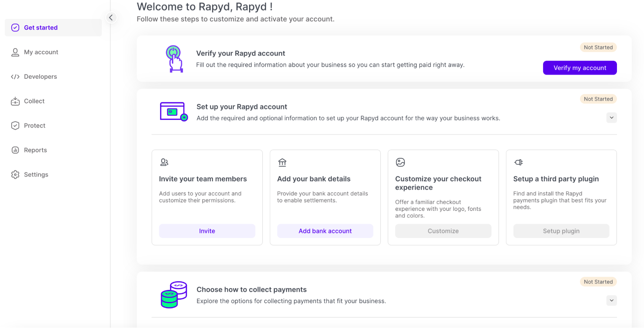This screenshot has width=644, height=328.
Task: Click the Invite button
Action: point(207,231)
